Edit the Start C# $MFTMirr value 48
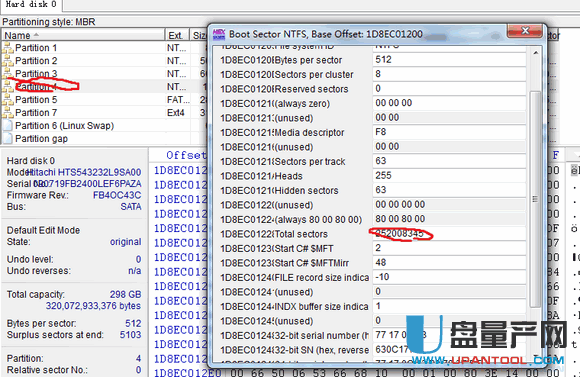The width and height of the screenshot is (580, 377). point(449,263)
